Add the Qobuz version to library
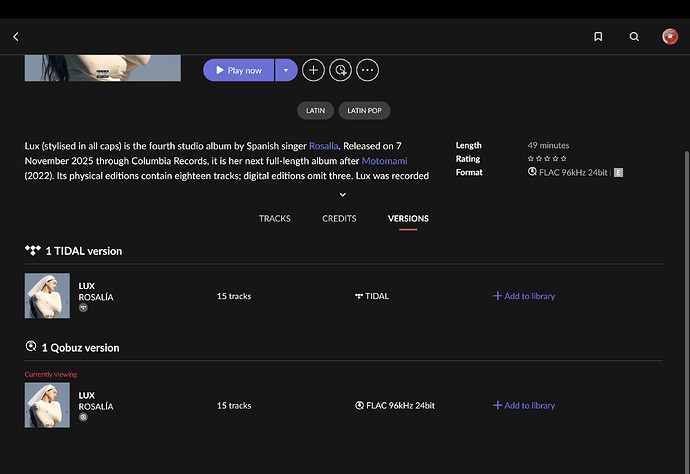The image size is (690, 474). pos(524,406)
